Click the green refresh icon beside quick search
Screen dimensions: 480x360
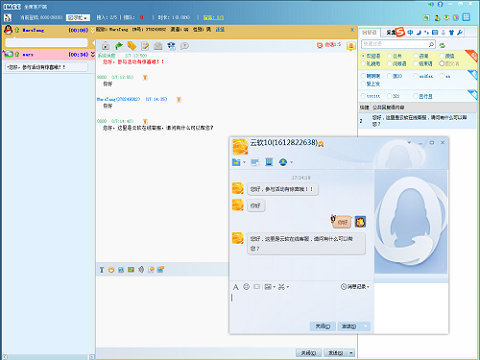coord(442,45)
